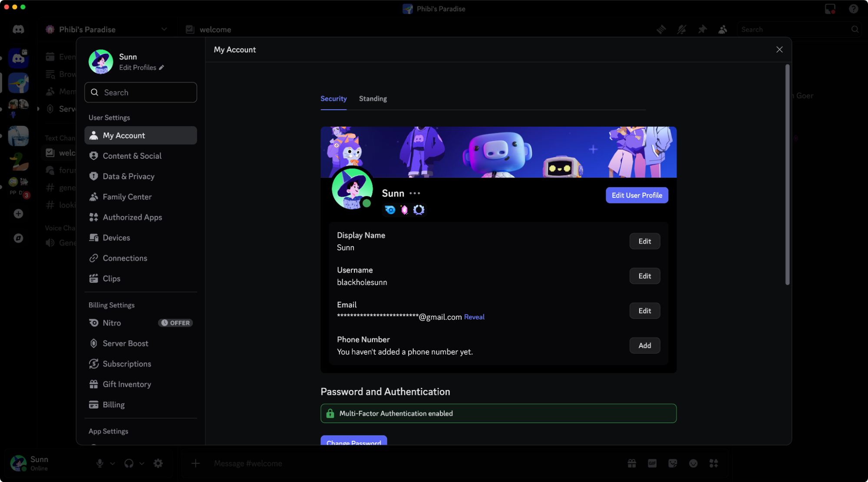868x482 pixels.
Task: Click Edit User Profile
Action: pos(637,195)
